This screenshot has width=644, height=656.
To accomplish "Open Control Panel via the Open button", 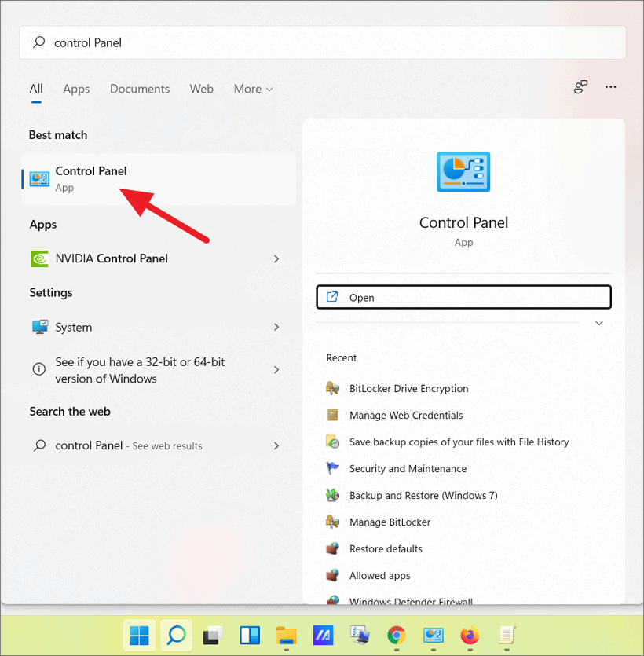I will pyautogui.click(x=463, y=297).
